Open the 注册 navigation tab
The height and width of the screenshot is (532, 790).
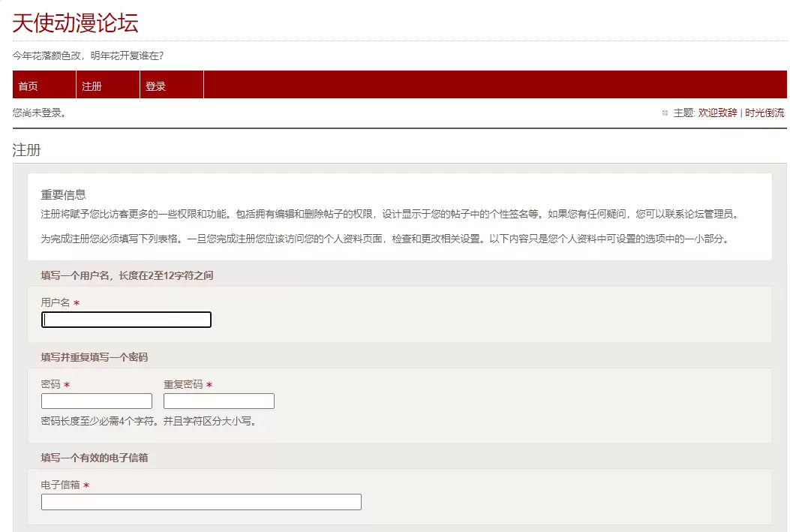pos(92,86)
